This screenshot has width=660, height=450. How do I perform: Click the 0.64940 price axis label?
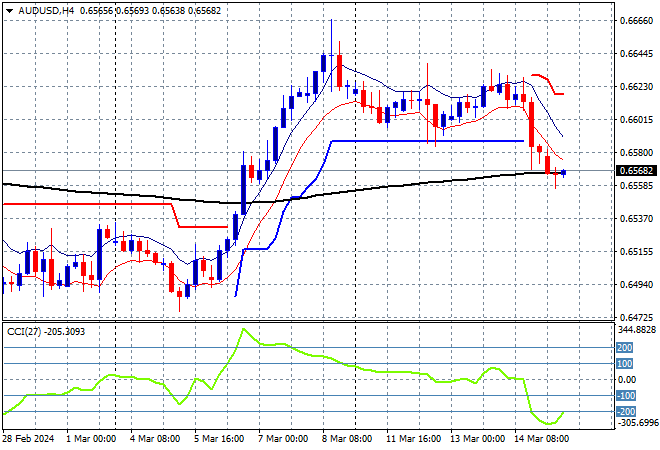click(636, 284)
